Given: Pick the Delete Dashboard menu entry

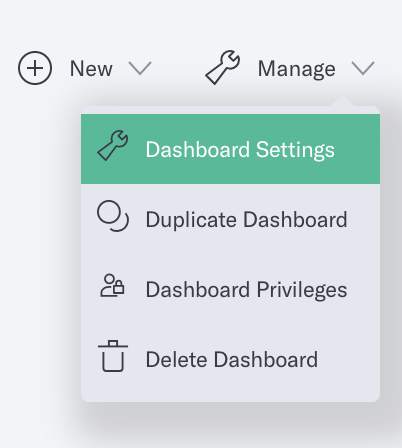Looking at the screenshot, I should [x=230, y=359].
